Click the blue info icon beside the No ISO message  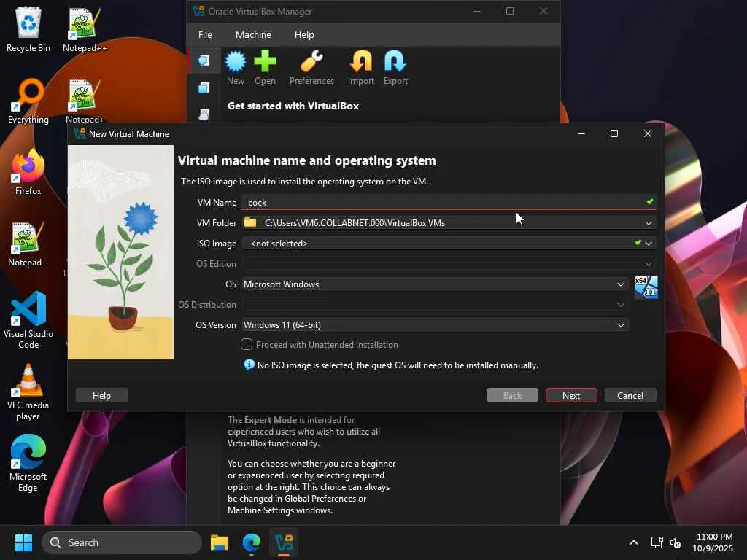point(249,365)
